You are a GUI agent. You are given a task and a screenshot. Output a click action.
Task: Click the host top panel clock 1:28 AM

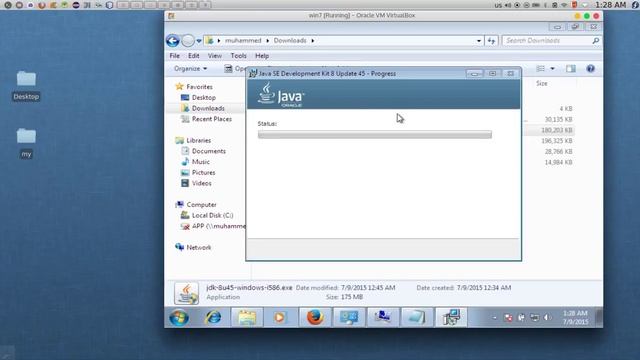(x=610, y=5)
